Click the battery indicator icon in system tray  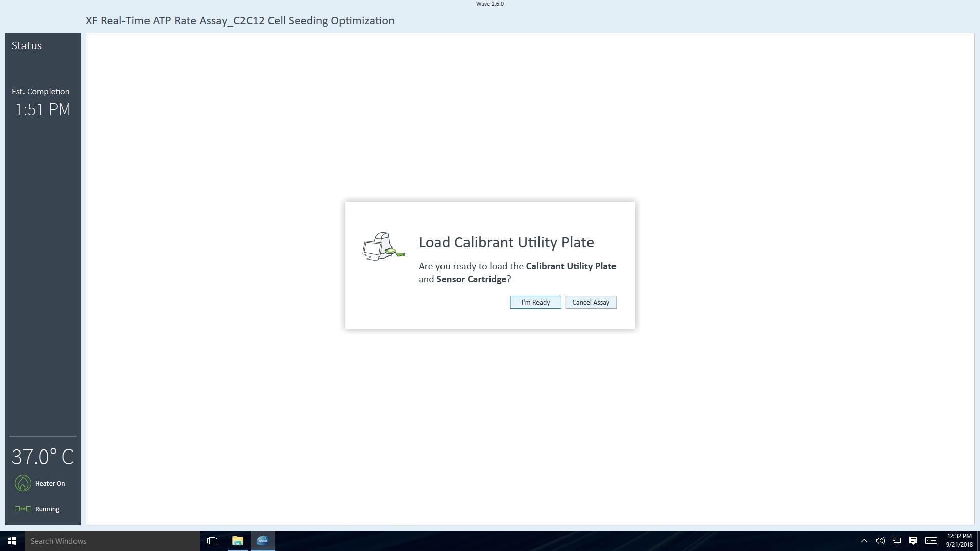(932, 541)
